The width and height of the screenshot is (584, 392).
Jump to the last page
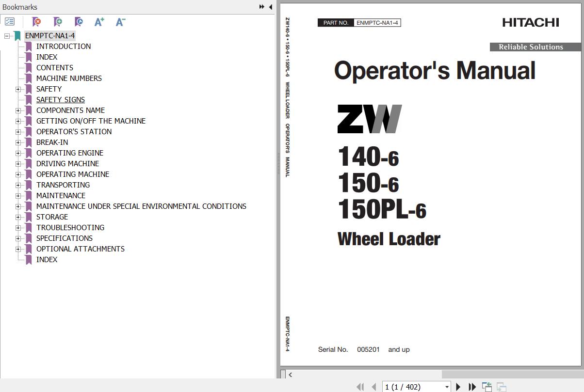tap(472, 387)
